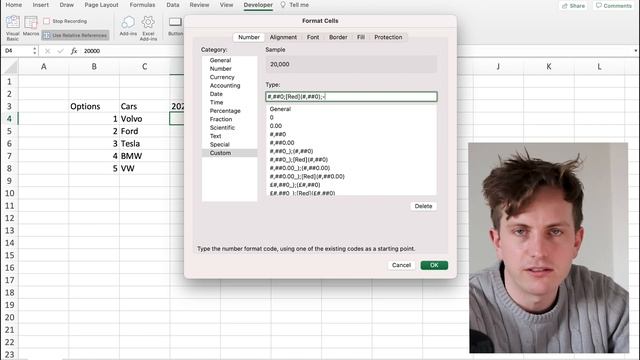Click the Name Box stepper arrows

coord(35,51)
